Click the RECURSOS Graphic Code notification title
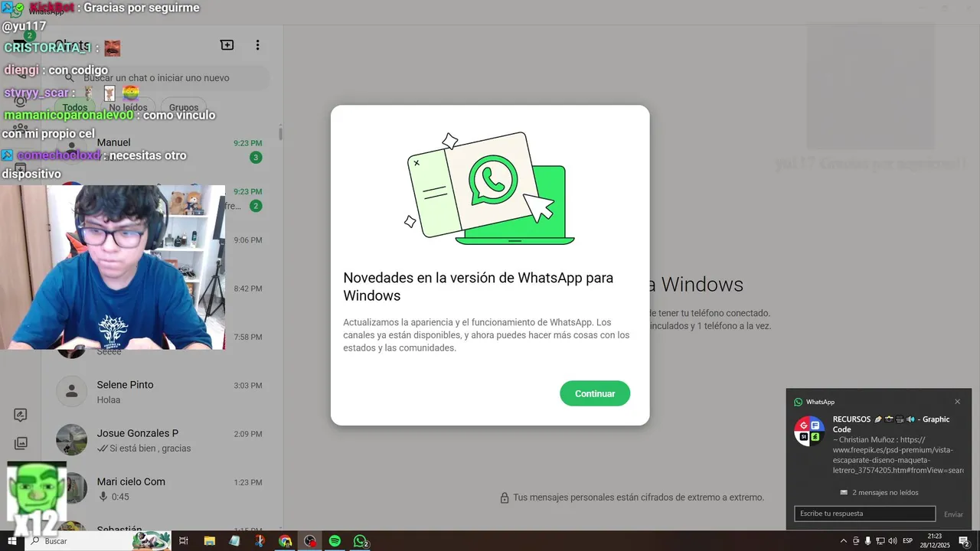 [x=891, y=424]
